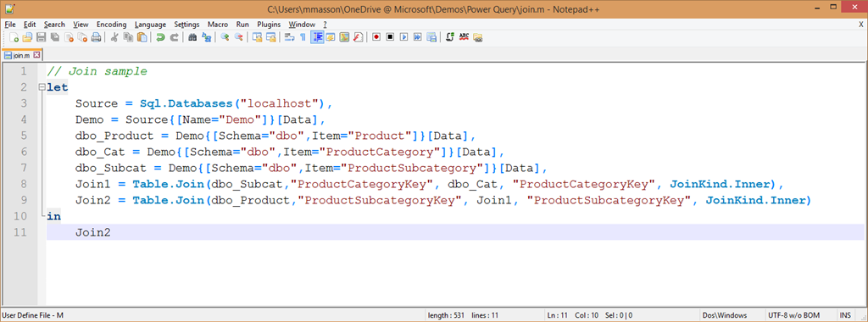The image size is (868, 322).
Task: Zoom in using the magnifier plus icon
Action: [x=225, y=37]
